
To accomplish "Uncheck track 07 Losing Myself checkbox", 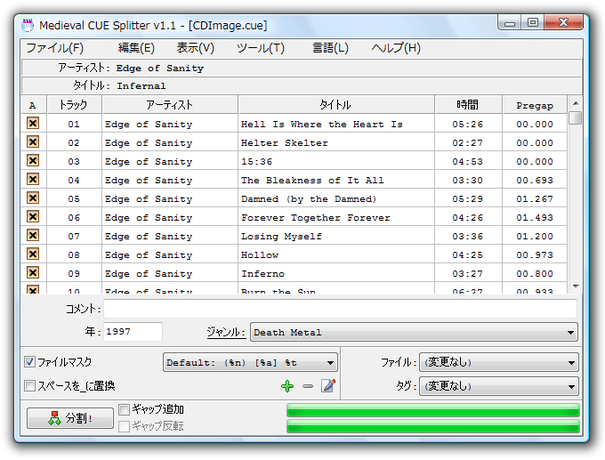I will click(33, 235).
